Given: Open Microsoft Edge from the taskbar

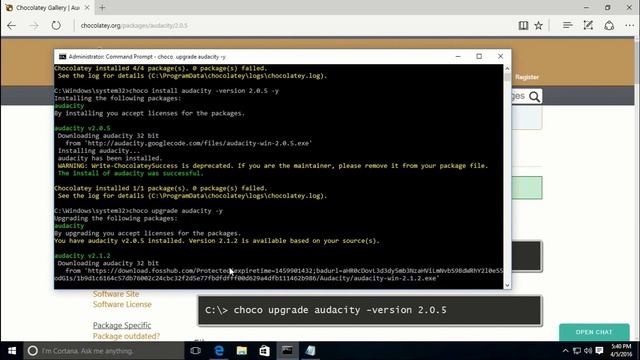Looking at the screenshot, I should tap(219, 351).
